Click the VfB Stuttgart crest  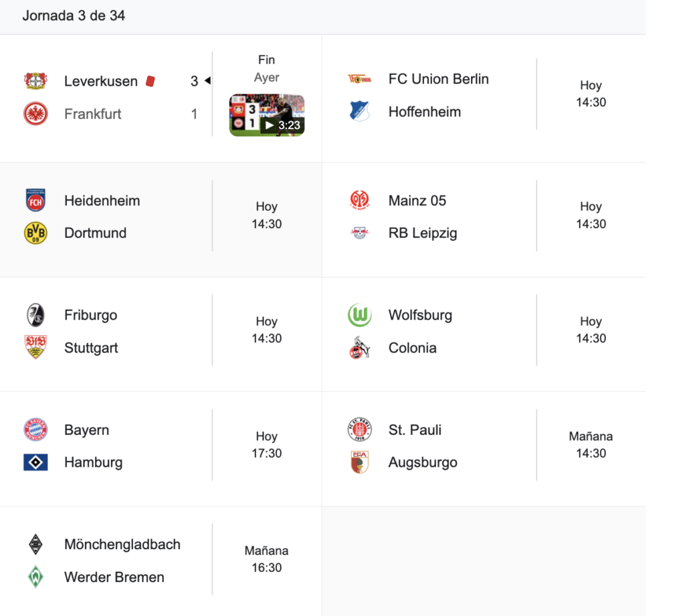(35, 347)
